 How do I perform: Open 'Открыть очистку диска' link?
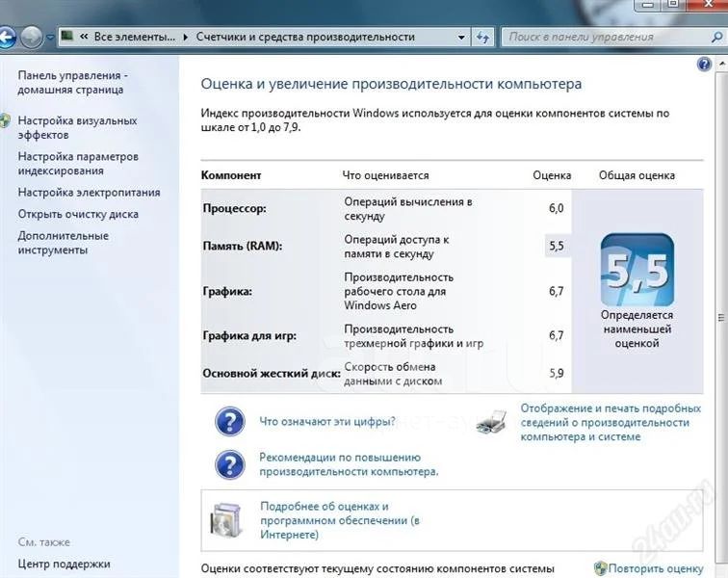78,214
